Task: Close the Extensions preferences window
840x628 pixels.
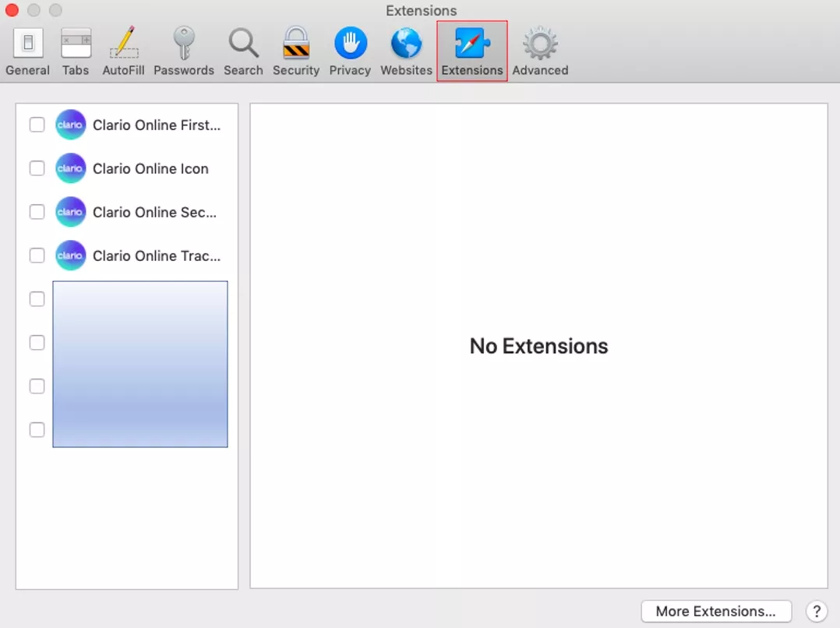Action: pyautogui.click(x=12, y=11)
